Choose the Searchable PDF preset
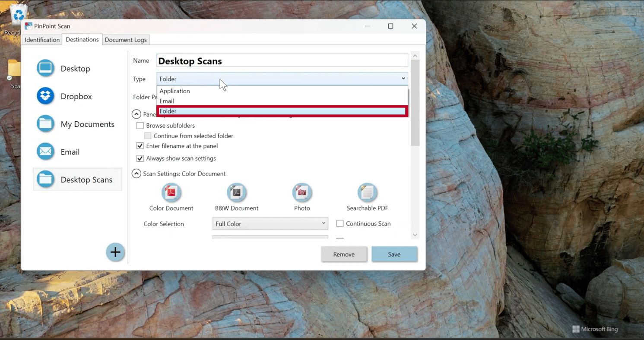Image resolution: width=644 pixels, height=340 pixels. tap(367, 192)
